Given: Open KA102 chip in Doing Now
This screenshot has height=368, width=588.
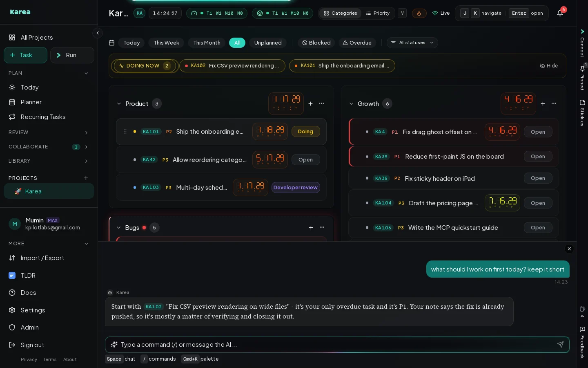Looking at the screenshot, I should point(232,66).
